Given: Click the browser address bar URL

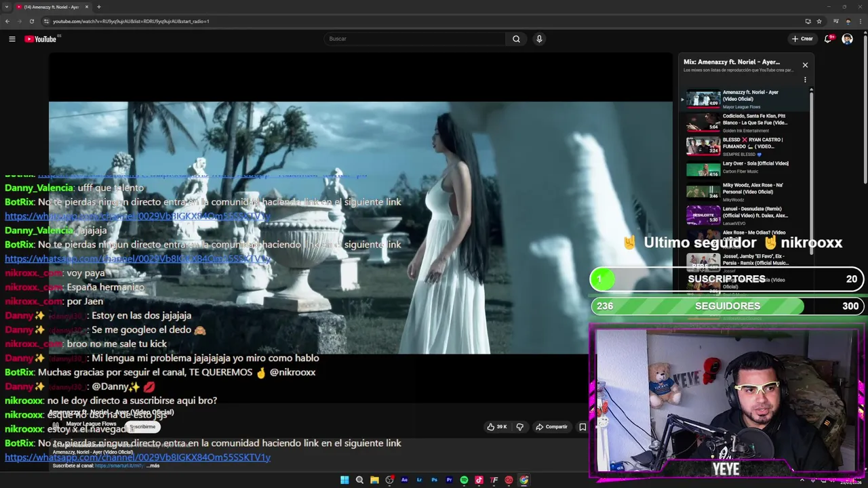Looking at the screenshot, I should pos(131,21).
